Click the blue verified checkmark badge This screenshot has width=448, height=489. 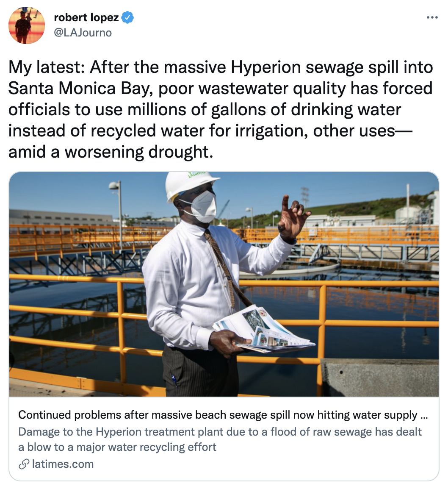point(127,17)
